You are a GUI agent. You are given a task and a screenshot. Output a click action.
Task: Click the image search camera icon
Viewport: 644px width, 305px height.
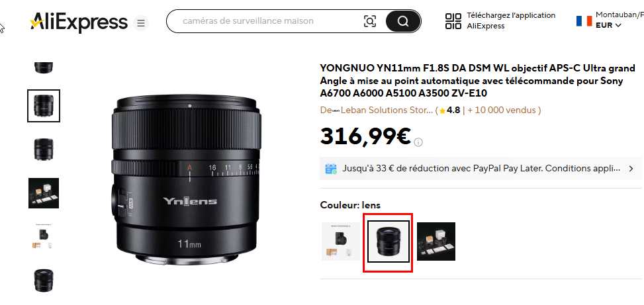coord(370,21)
